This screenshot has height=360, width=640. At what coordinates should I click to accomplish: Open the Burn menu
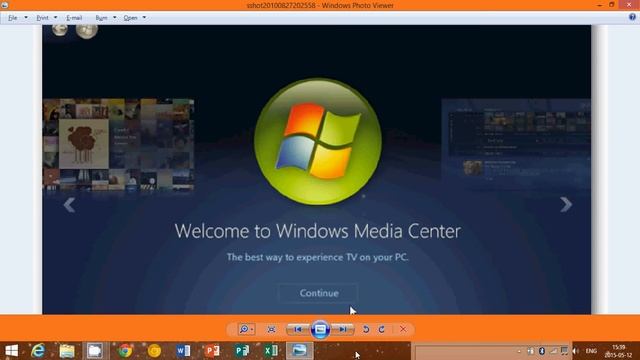101,18
